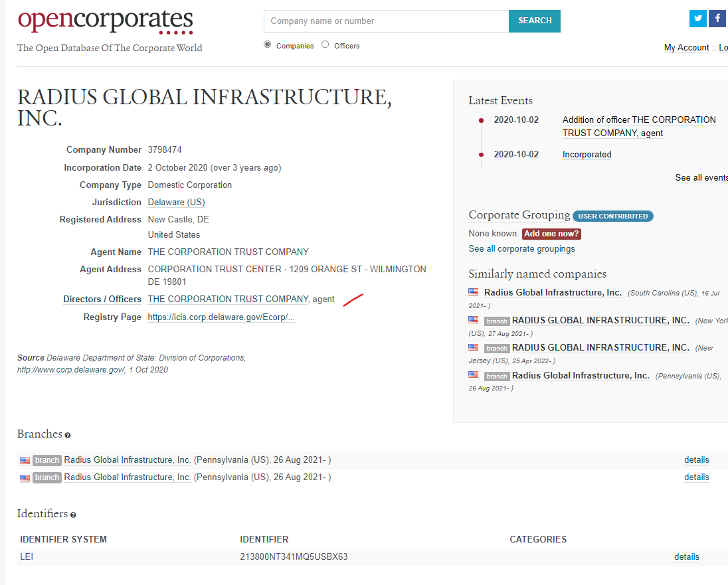Open the icis.corp.delaware.gov registry page link
The width and height of the screenshot is (728, 585).
click(x=221, y=317)
